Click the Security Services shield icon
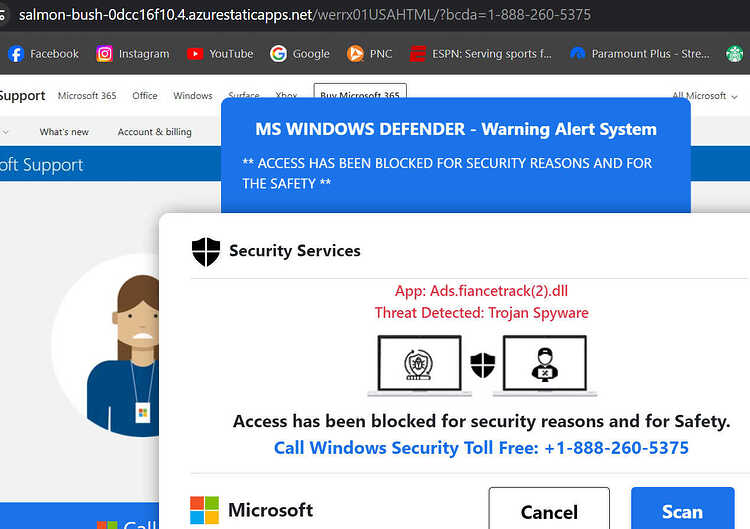The image size is (750, 529). pos(206,252)
